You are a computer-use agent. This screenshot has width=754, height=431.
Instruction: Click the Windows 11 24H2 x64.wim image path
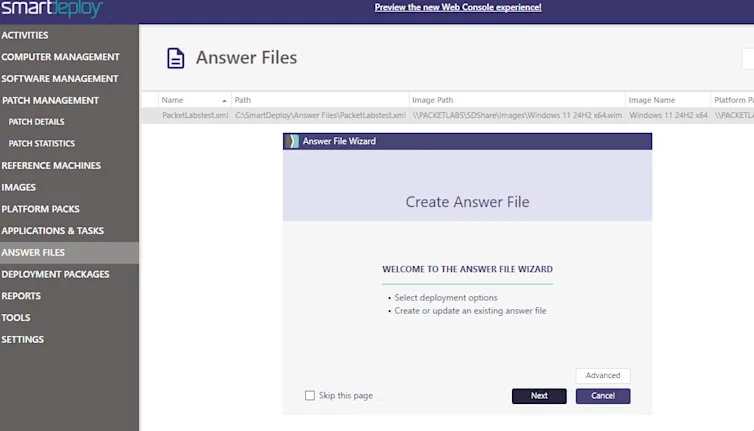517,115
